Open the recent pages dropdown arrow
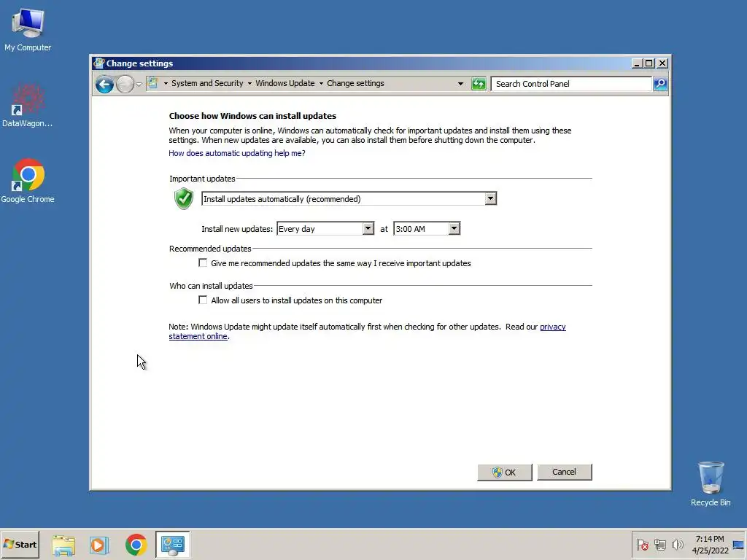 coord(139,85)
